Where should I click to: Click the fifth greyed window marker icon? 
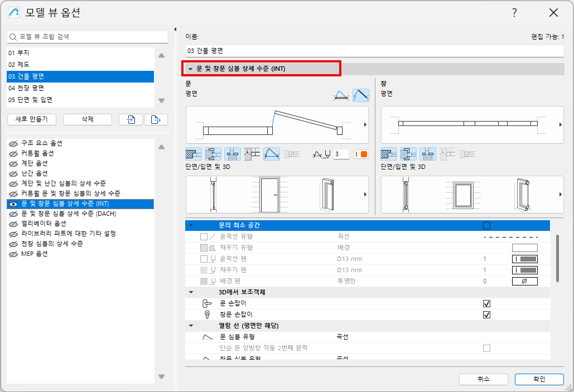pos(467,154)
